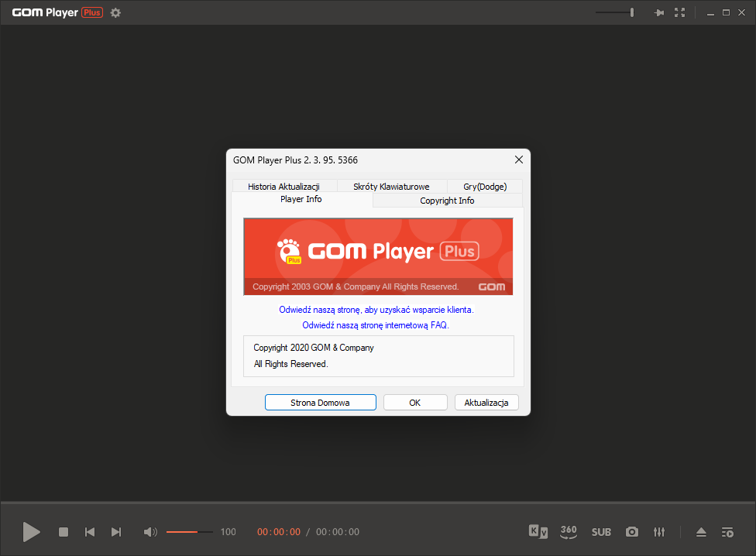756x556 pixels.
Task: Click the Strona Domowa button
Action: point(320,403)
